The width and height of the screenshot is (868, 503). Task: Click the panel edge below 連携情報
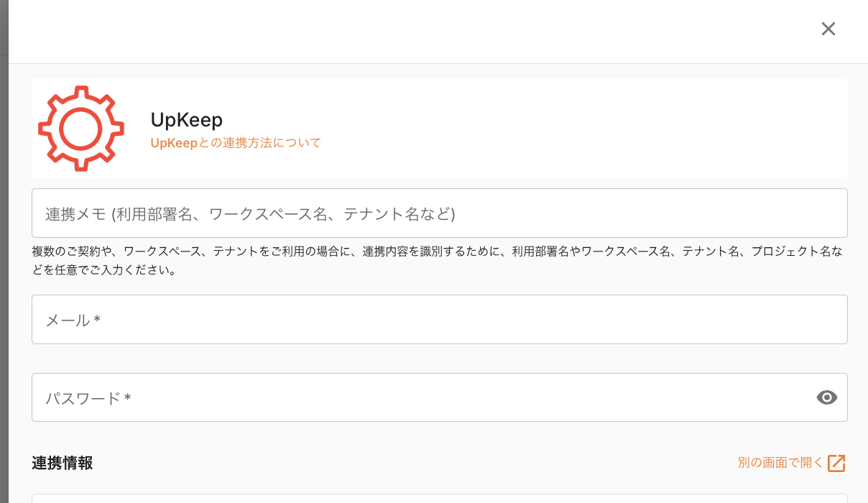click(439, 497)
